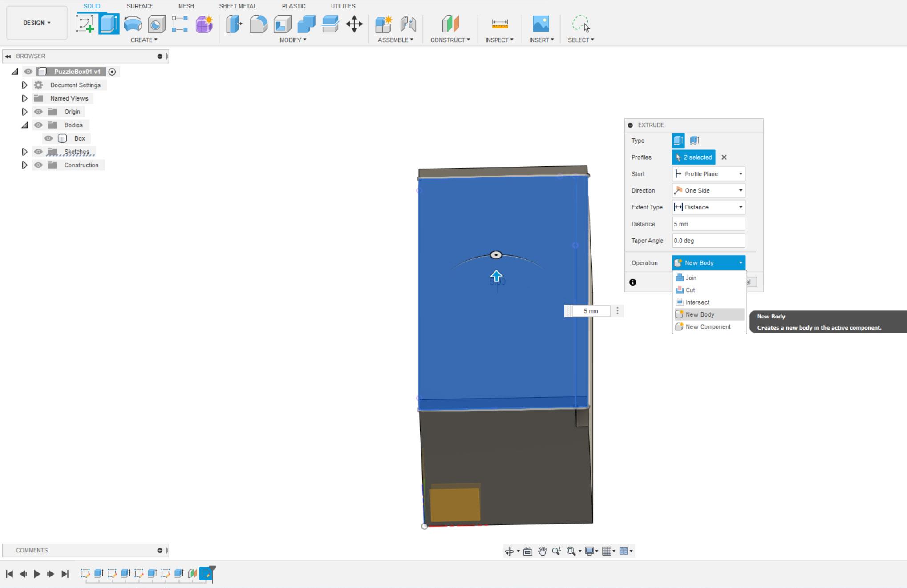The image size is (907, 588).
Task: Clear profiles selection with the X button
Action: [724, 157]
